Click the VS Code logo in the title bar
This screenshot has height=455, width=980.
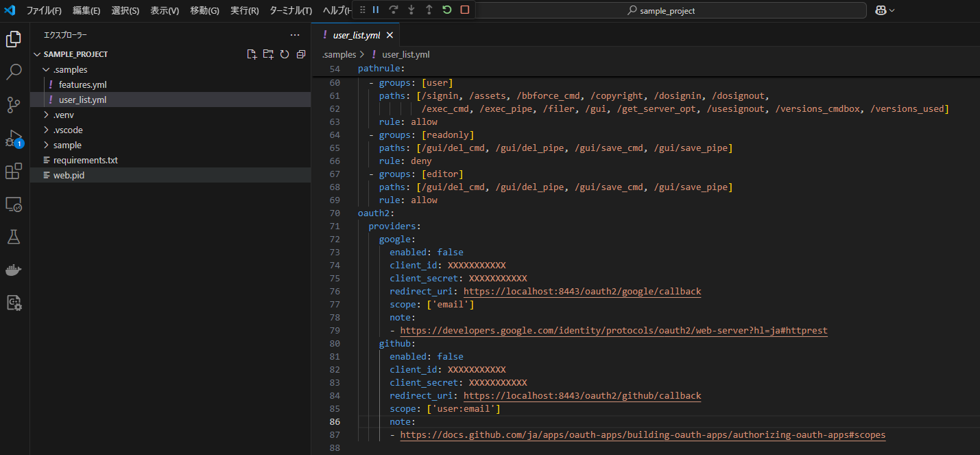point(10,10)
